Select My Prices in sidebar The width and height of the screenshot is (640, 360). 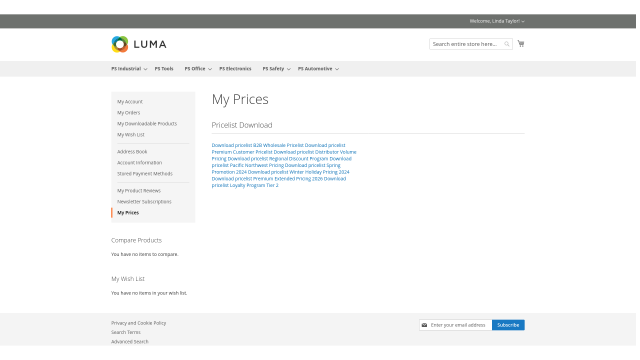128,213
